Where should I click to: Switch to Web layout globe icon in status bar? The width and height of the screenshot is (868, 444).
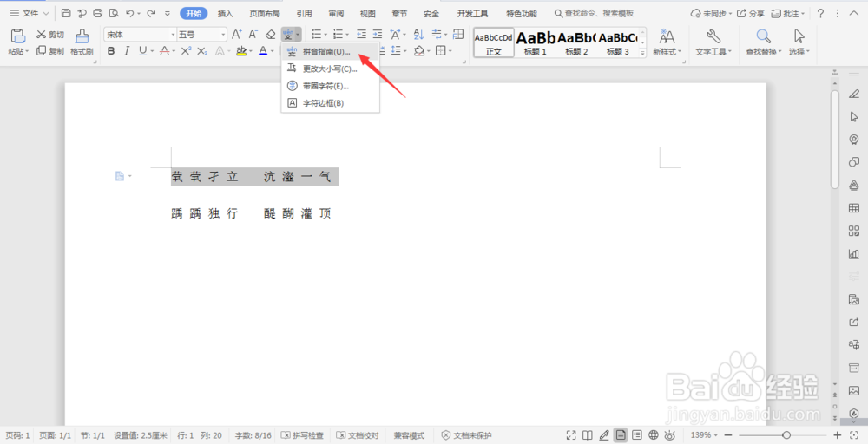click(x=654, y=435)
